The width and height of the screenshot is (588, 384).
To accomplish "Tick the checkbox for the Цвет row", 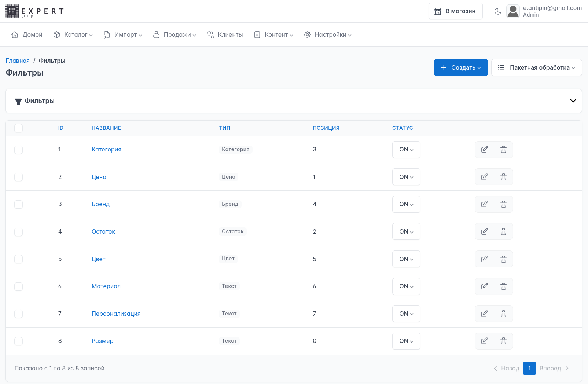I will (19, 259).
